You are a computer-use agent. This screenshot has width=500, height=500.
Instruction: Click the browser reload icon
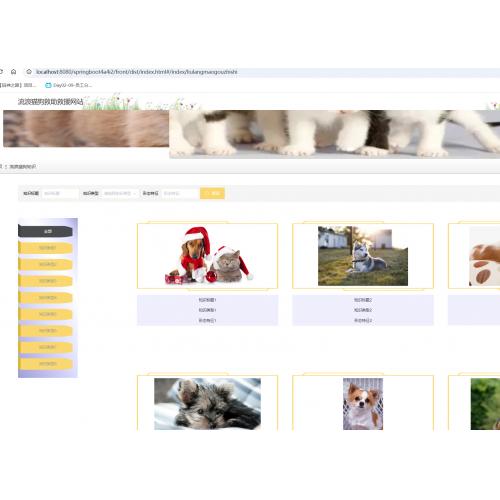click(1, 72)
